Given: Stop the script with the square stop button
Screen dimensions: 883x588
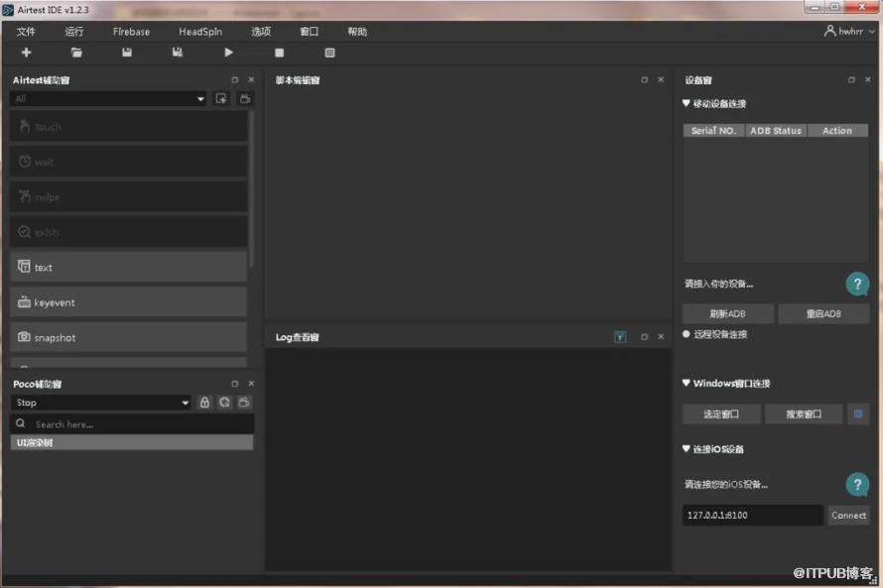Looking at the screenshot, I should click(280, 53).
